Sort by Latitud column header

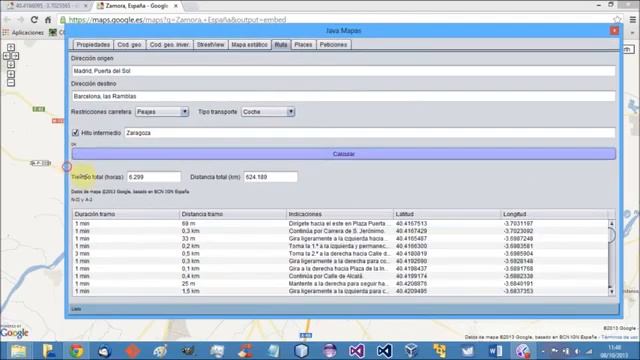click(447, 214)
